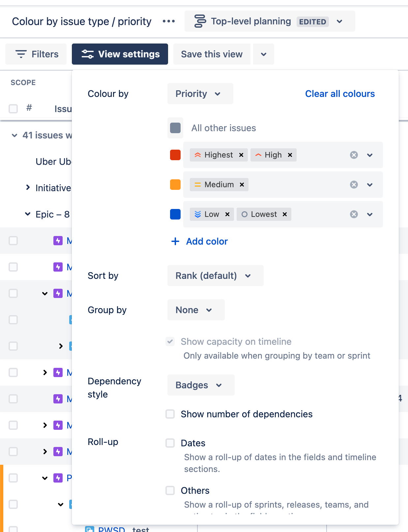Click the EDITED badge
Screen dimensions: 408x532
pos(312,22)
